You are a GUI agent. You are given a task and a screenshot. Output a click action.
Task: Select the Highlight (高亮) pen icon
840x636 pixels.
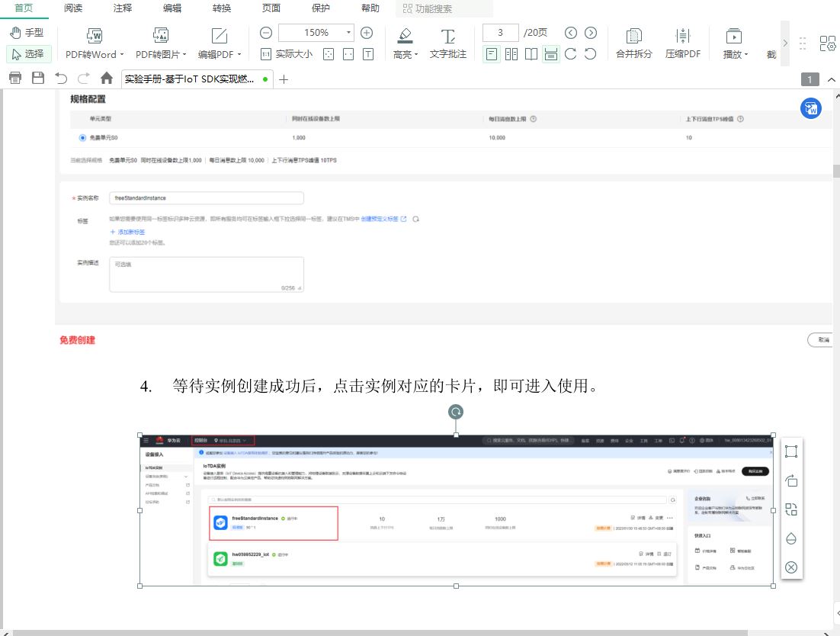pos(405,35)
